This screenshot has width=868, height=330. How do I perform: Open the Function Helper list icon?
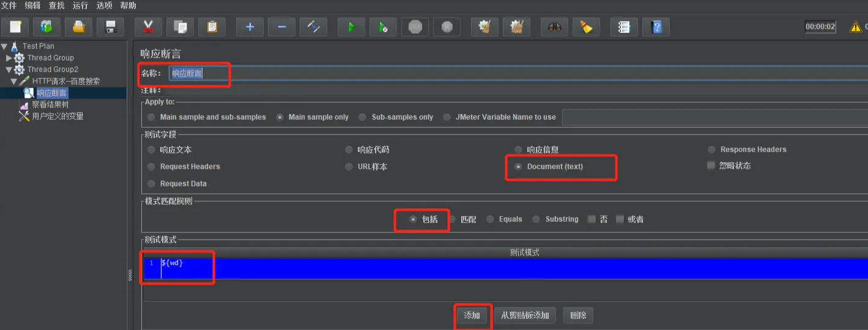tap(624, 27)
